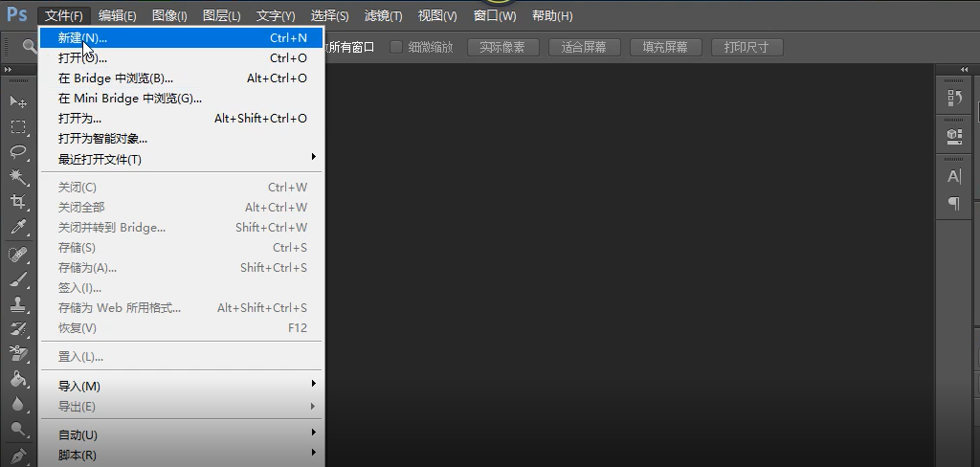980x467 pixels.
Task: Click 签入(I)... menu entry
Action: click(181, 288)
